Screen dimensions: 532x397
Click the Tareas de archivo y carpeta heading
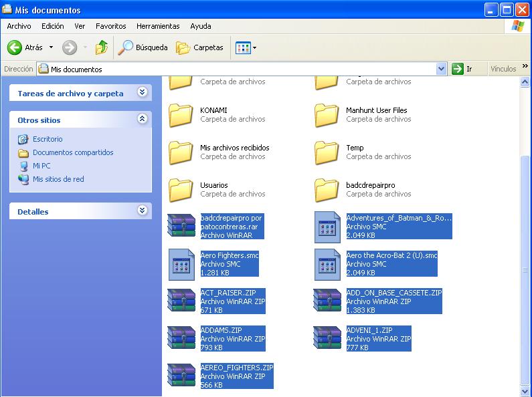pyautogui.click(x=70, y=94)
